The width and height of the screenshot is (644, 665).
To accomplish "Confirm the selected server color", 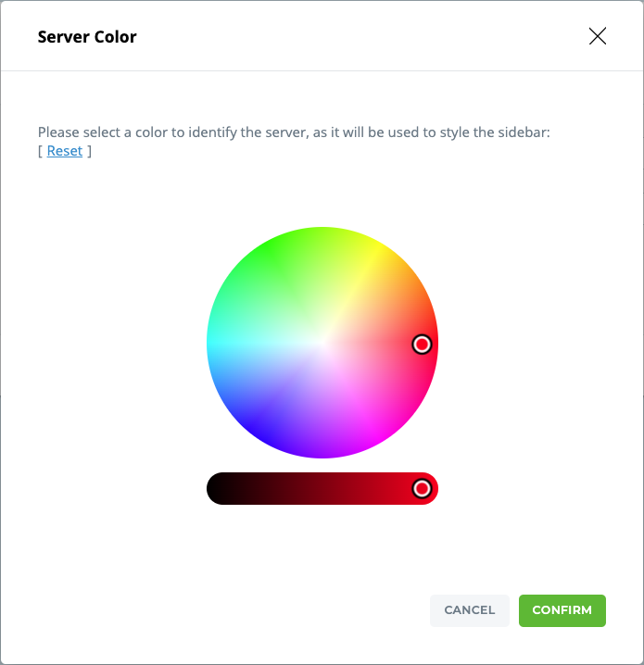I will tap(562, 610).
